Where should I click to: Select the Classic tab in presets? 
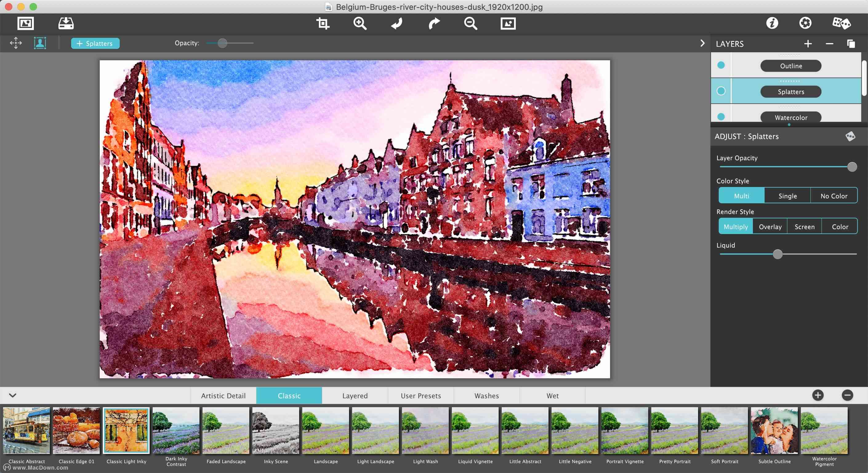point(289,395)
